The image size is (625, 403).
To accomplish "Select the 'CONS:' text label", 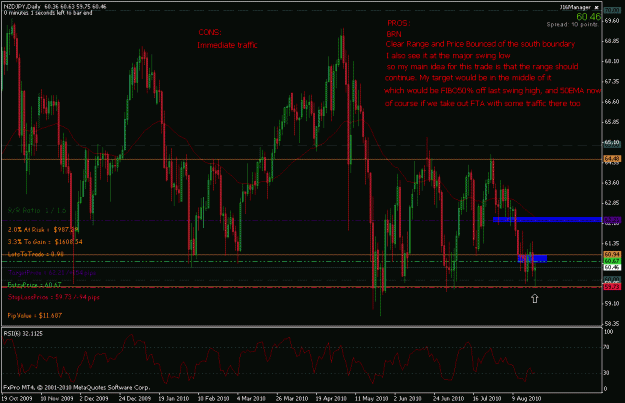I will tap(210, 32).
